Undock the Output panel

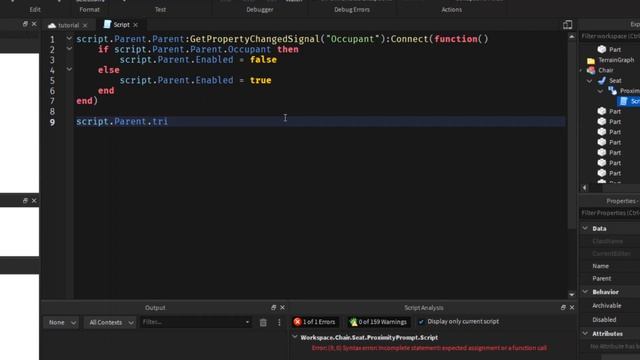click(273, 307)
